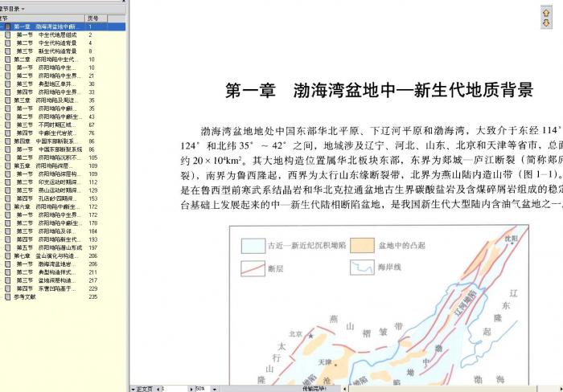Click the page icon beside 第七章 盆山演化与构造
563x392 pixels.
(x=8, y=255)
